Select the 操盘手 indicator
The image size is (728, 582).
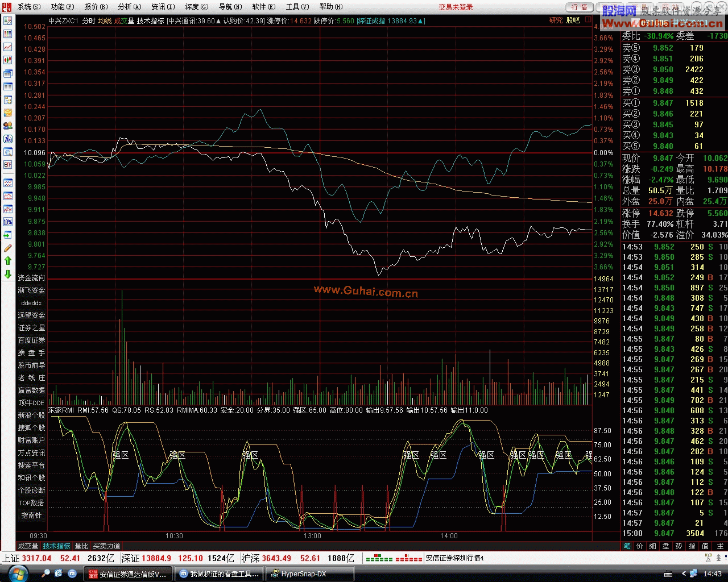click(31, 353)
